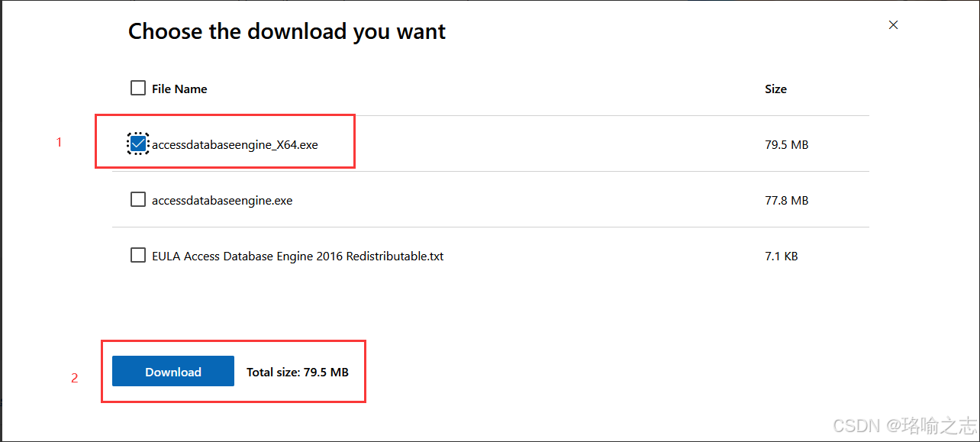The width and height of the screenshot is (980, 442).
Task: Click the dialog title Choose the download you want
Action: coord(287,31)
